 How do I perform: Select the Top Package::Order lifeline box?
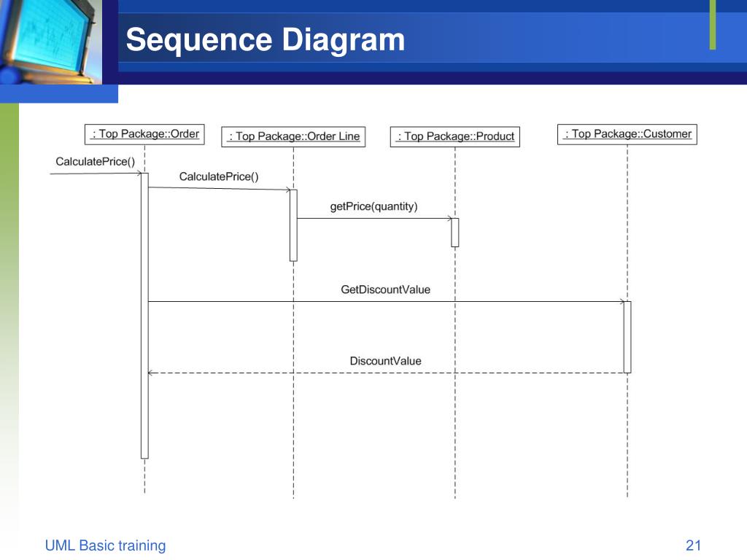coord(144,134)
